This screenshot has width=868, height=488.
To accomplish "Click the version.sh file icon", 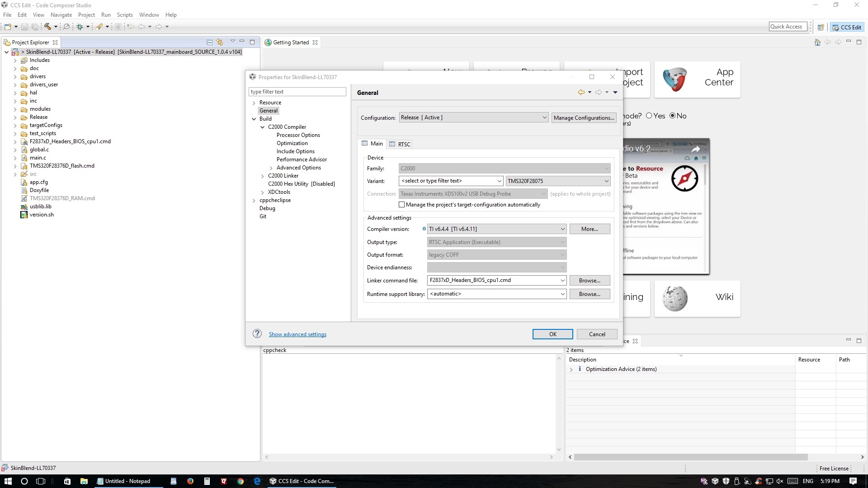I will [x=24, y=215].
